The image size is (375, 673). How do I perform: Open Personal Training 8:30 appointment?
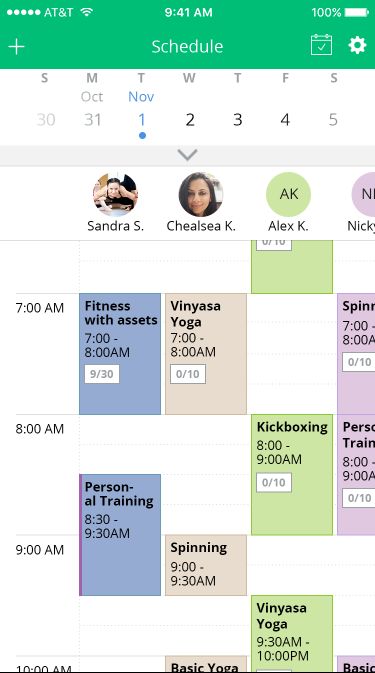tap(120, 535)
